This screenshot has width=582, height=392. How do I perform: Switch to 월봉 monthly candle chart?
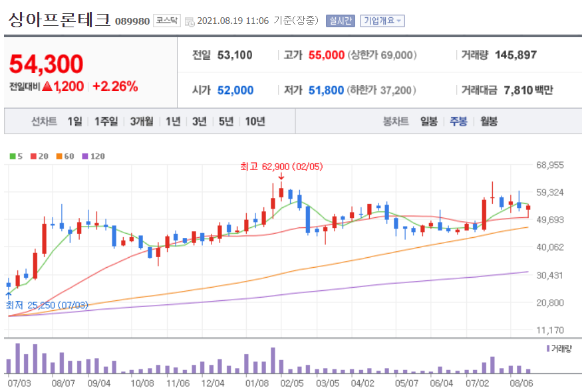coord(488,122)
